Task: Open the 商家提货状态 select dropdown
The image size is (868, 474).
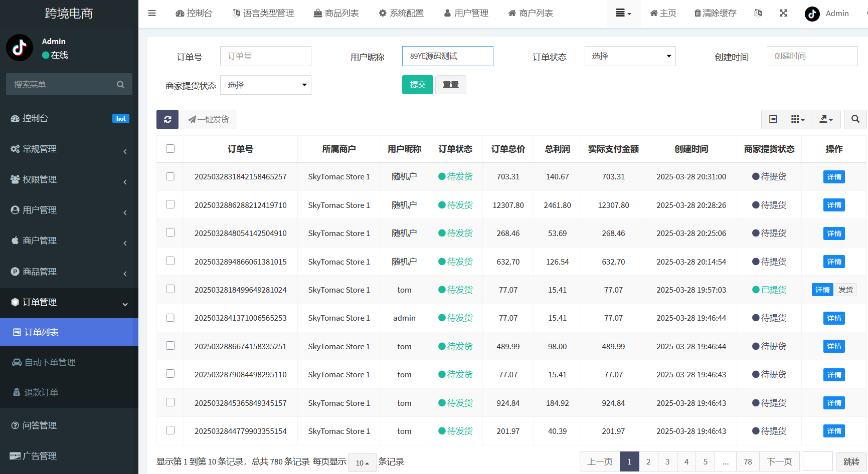Action: (265, 85)
